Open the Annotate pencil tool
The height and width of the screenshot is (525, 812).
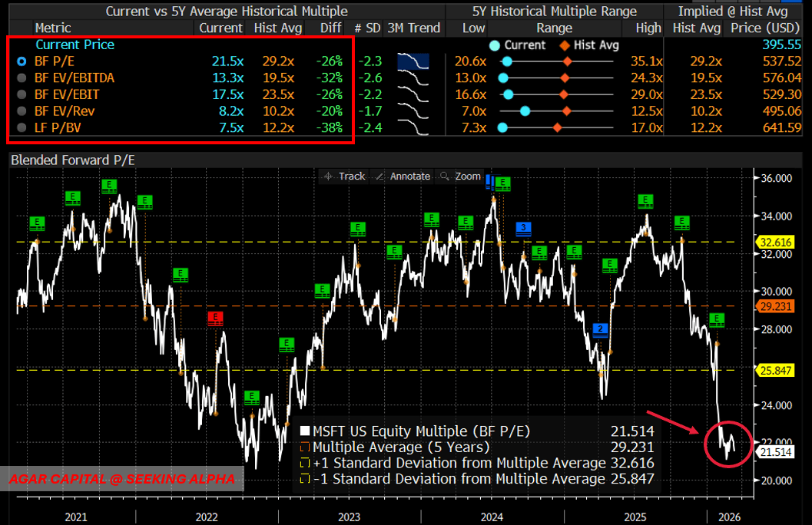402,176
